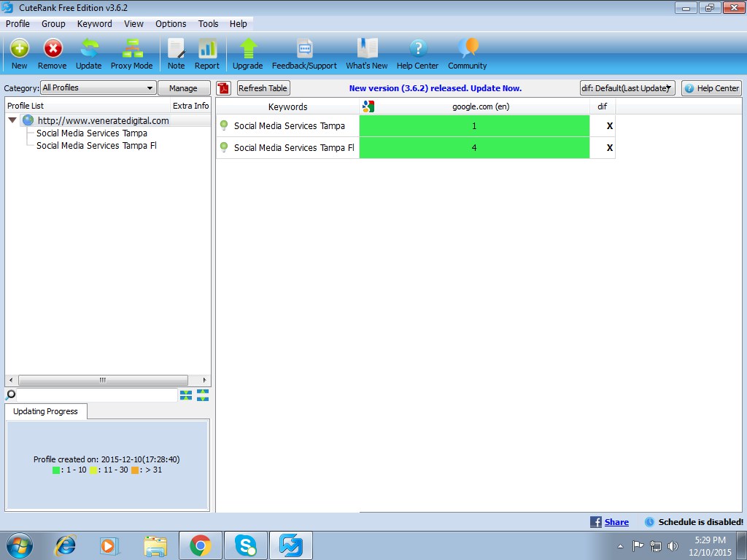Screen dimensions: 747x560
Task: Click the green rank cell showing 4
Action: point(474,147)
